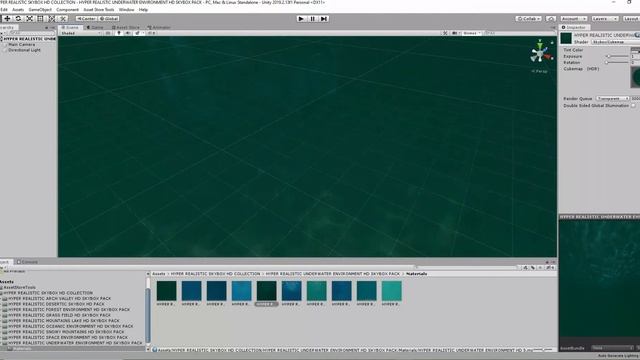The height and width of the screenshot is (360, 640).
Task: Click Assets in the Project breadcrumb path
Action: tap(159, 274)
